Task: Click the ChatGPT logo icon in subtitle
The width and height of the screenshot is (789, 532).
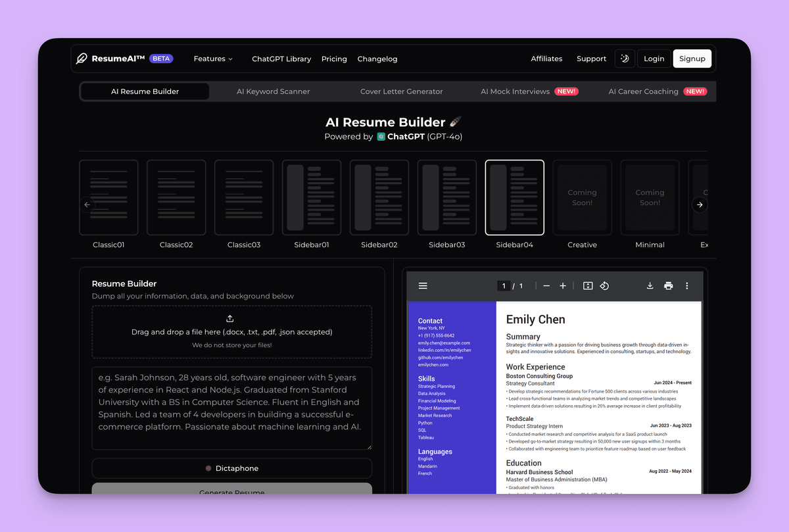Action: (x=381, y=137)
